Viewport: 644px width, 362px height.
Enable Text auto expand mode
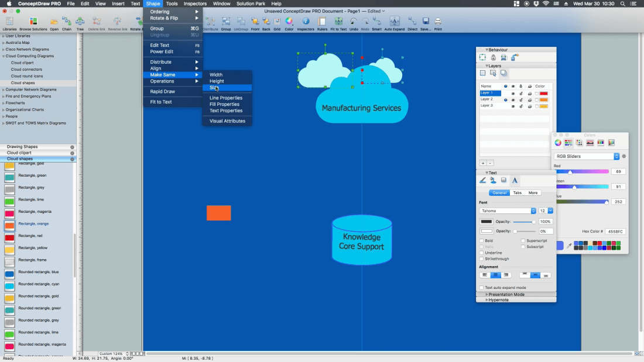point(482,288)
